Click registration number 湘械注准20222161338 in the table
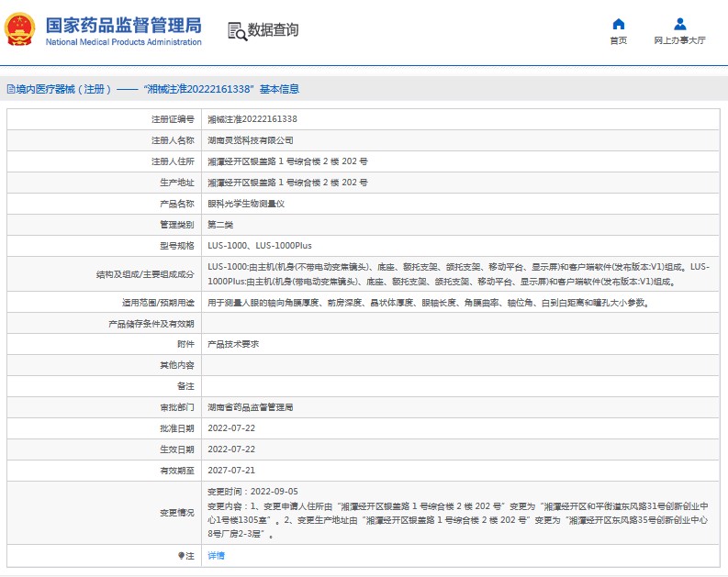Image resolution: width=728 pixels, height=577 pixels. [x=252, y=119]
